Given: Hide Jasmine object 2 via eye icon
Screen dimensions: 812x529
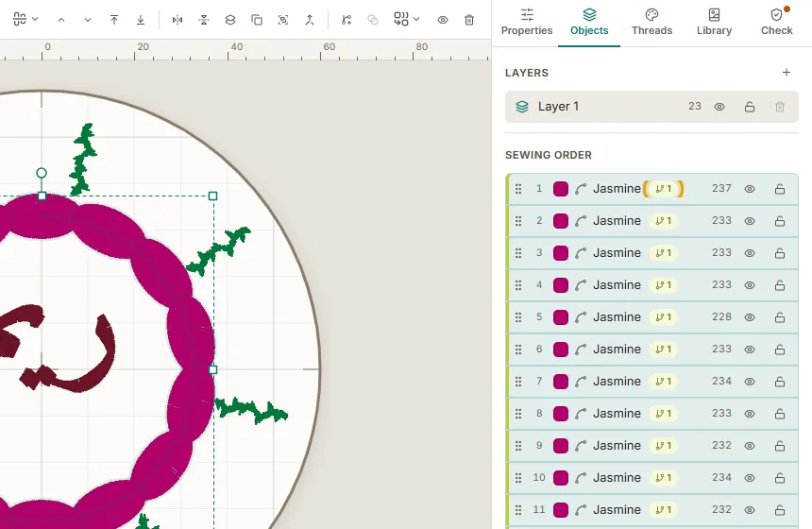Looking at the screenshot, I should [x=750, y=221].
